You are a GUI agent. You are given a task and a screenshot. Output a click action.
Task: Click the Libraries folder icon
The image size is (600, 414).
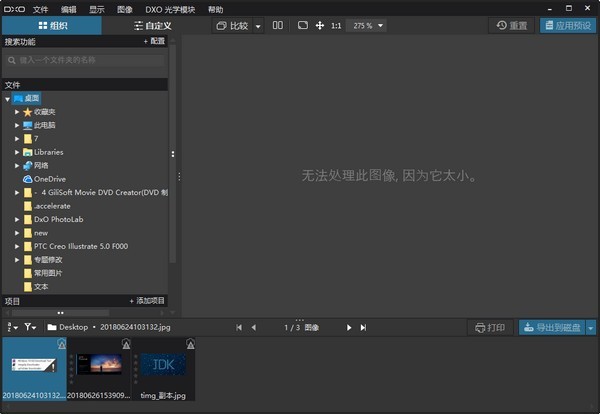pyautogui.click(x=28, y=152)
